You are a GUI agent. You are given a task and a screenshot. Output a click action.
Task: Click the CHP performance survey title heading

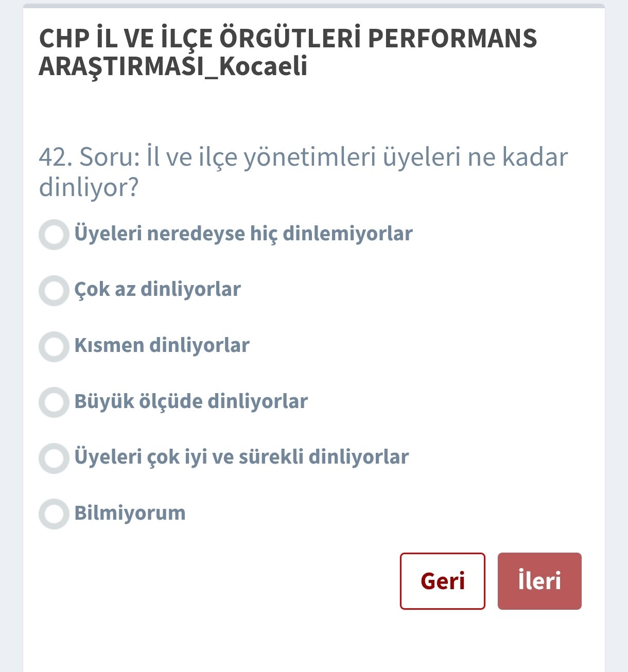(288, 52)
